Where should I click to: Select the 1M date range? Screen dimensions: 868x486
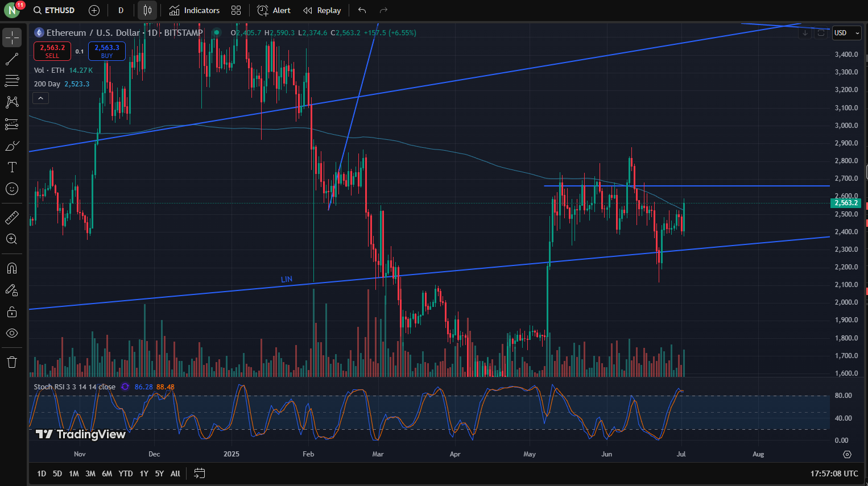[74, 473]
